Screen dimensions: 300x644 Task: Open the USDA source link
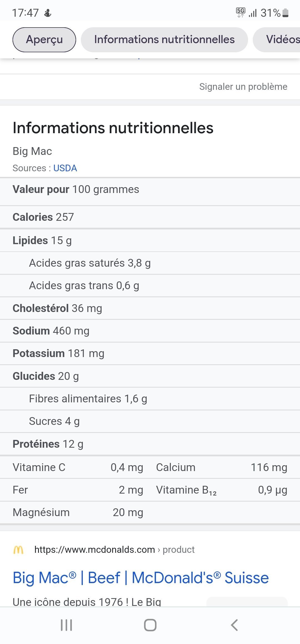(65, 168)
